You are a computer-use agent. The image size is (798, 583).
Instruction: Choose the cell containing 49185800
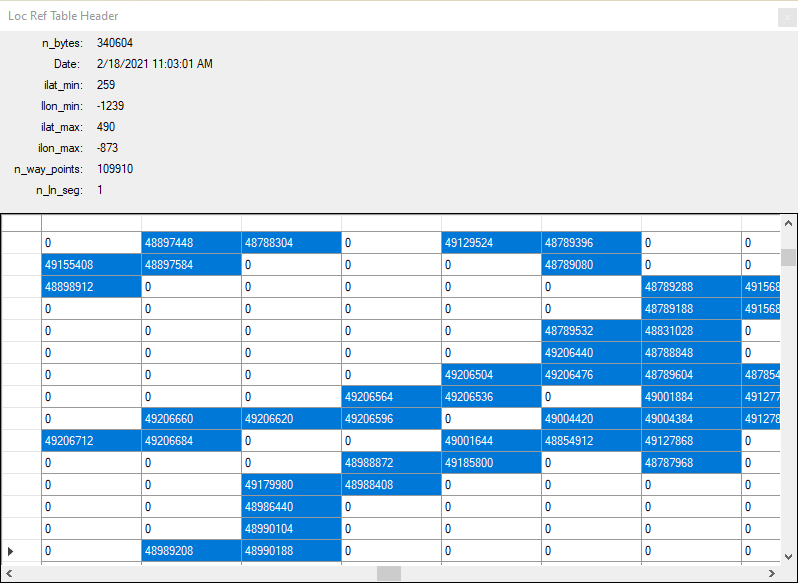coord(490,462)
